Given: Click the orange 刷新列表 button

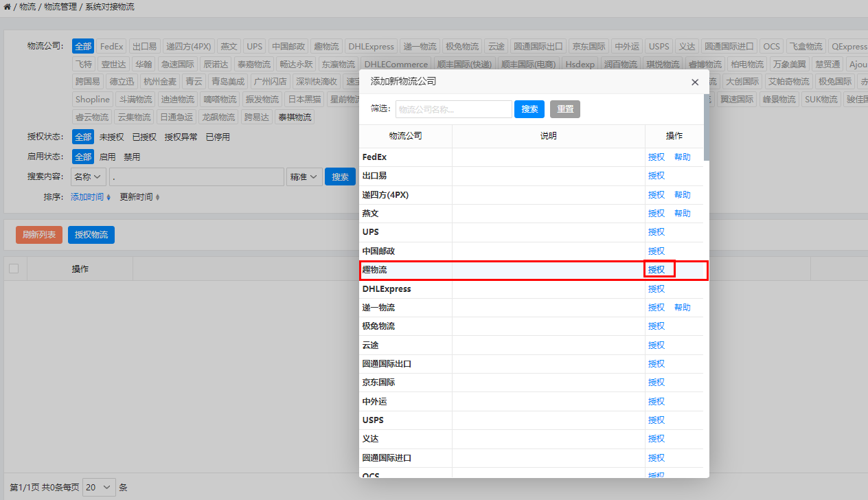Looking at the screenshot, I should (39, 235).
